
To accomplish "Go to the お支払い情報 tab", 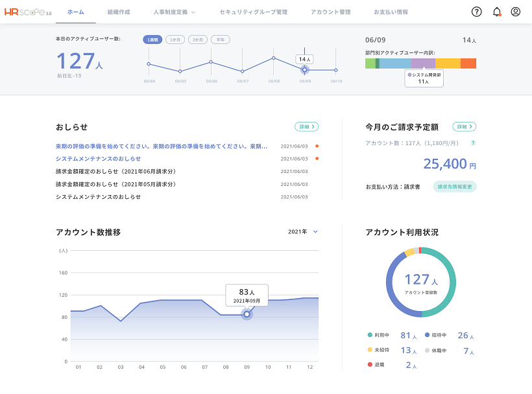I will 391,10.
